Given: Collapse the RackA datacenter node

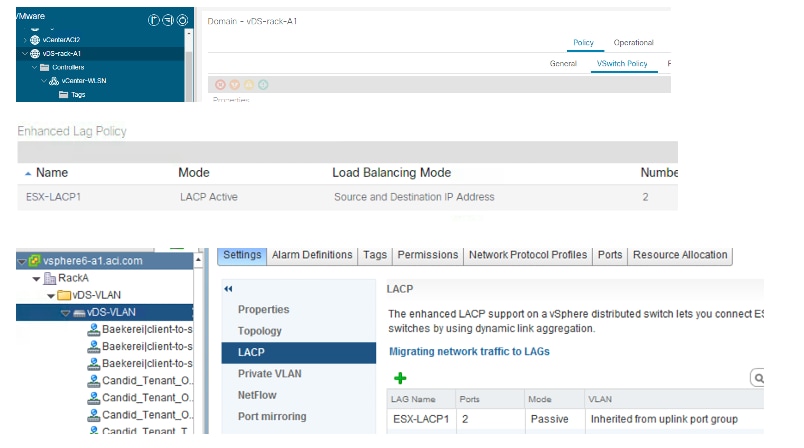Looking at the screenshot, I should [x=36, y=279].
